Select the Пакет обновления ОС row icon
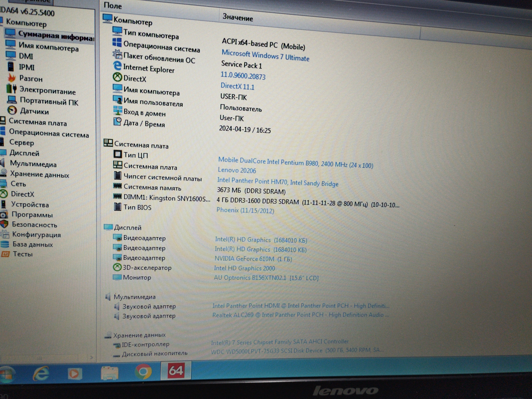The width and height of the screenshot is (532, 399). [x=117, y=54]
